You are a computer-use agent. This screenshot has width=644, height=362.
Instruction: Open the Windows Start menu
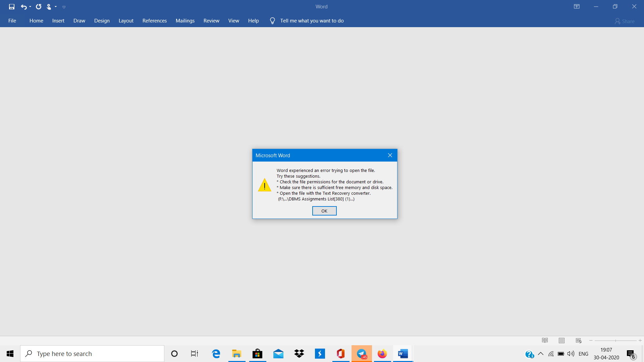[10, 354]
